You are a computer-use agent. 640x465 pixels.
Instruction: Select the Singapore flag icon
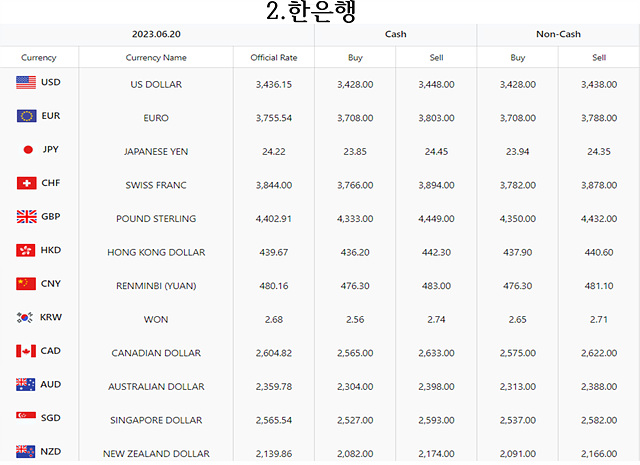click(x=26, y=416)
